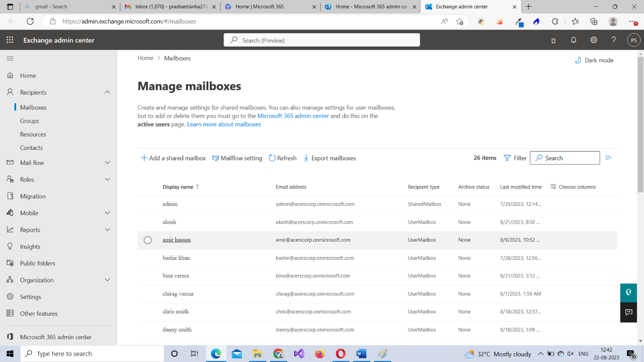Expand the Organization navigation section

(107, 280)
